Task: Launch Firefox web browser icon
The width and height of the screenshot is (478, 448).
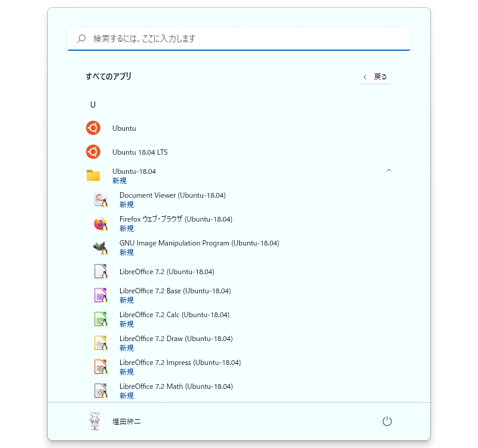Action: [100, 223]
